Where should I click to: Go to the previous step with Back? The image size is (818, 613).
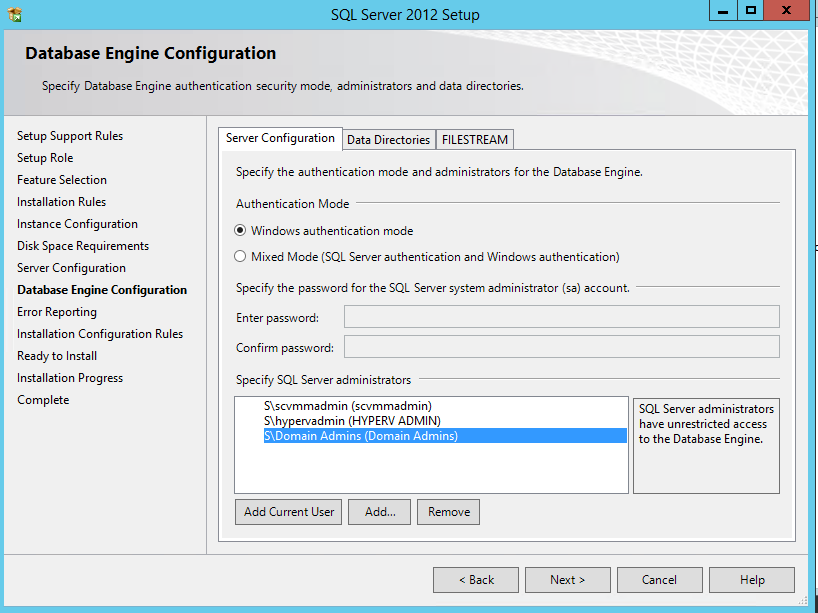[476, 580]
